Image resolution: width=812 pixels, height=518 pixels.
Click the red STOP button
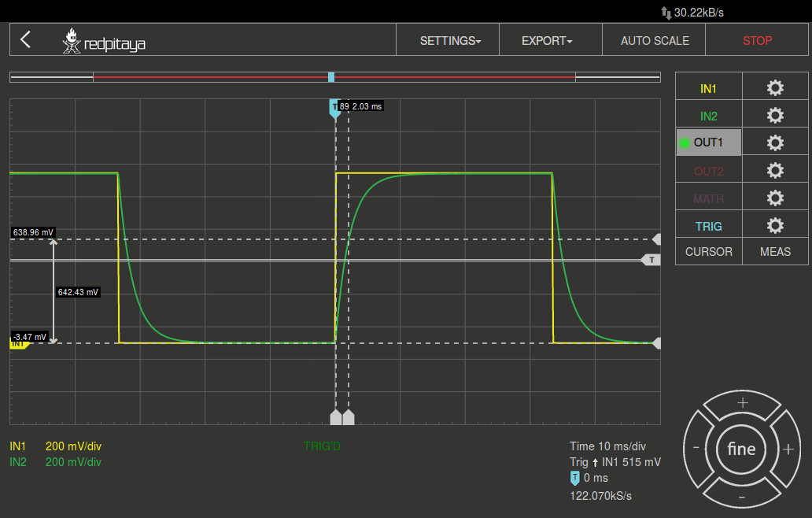pos(757,40)
